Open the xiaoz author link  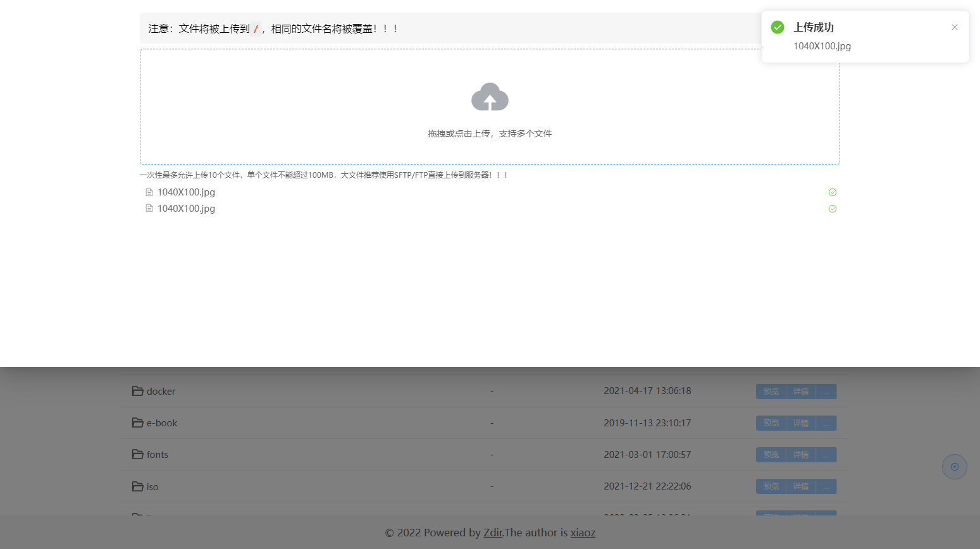tap(583, 533)
